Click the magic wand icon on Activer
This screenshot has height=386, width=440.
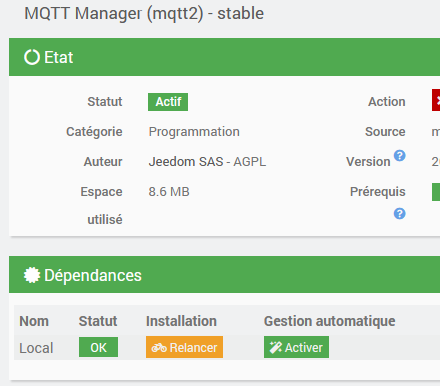pos(276,347)
